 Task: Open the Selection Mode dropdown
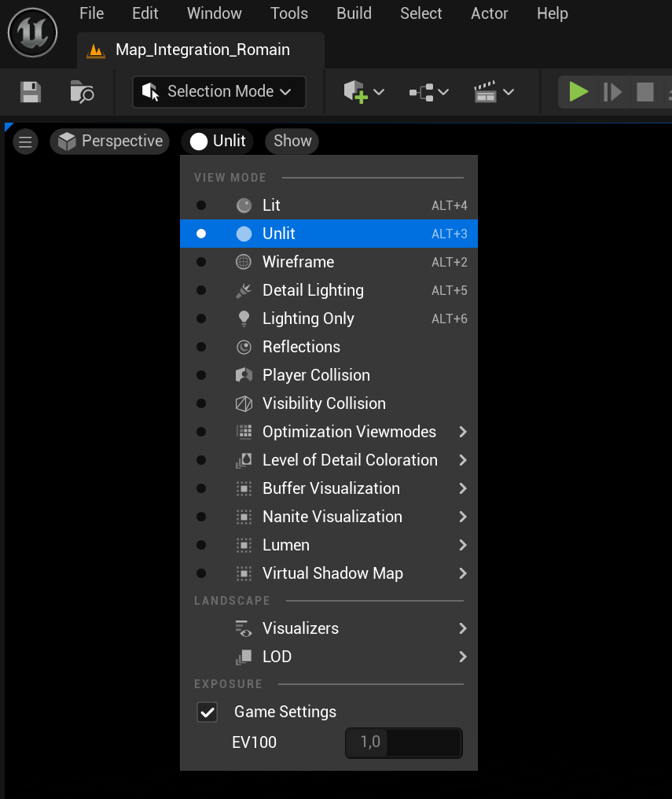tap(219, 92)
